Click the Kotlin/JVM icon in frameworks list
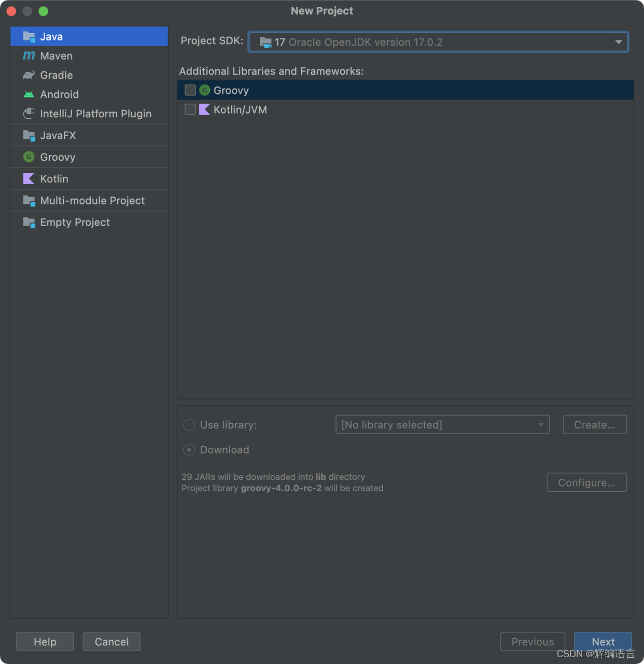Screen dimensions: 644x664 click(x=205, y=109)
